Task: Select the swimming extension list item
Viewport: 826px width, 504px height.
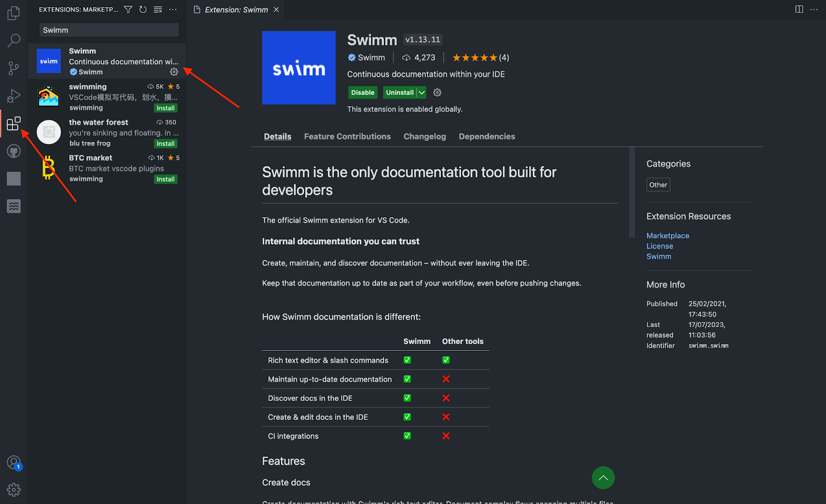Action: tap(107, 96)
